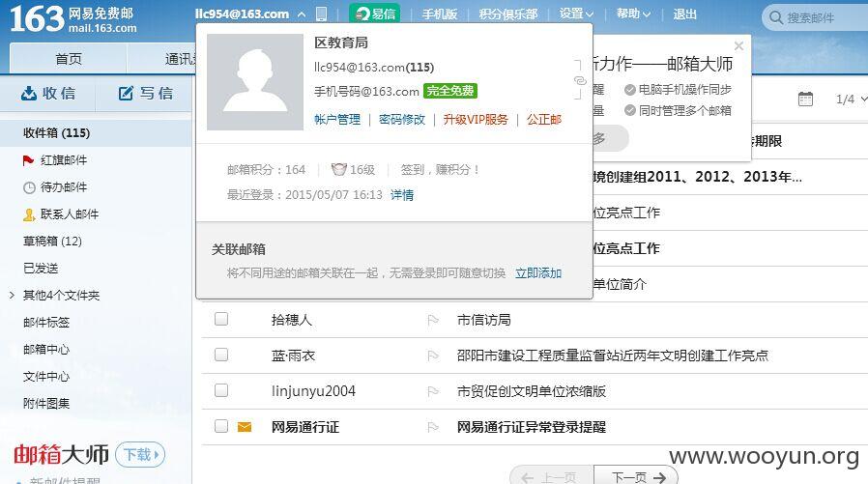The image size is (868, 484).
Task: Click the 163 网易免费邮 logo
Action: pos(72,18)
